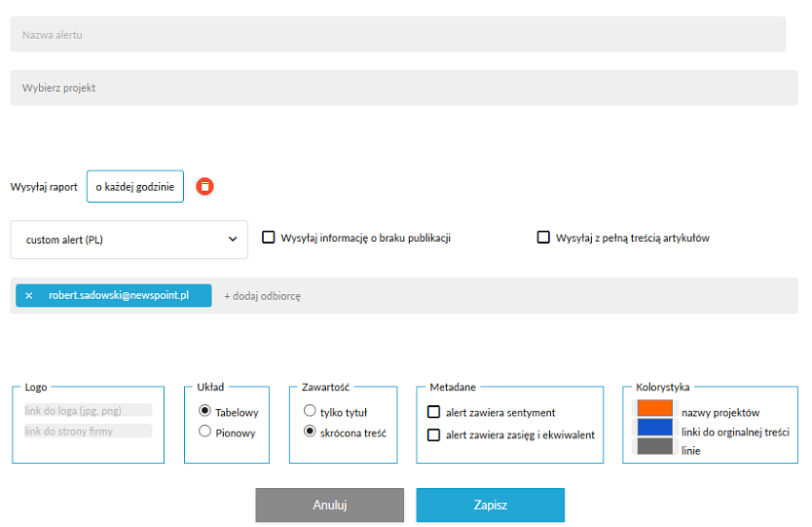Enable 'alert zawiera zasięg i ekwiwalent'
The width and height of the screenshot is (812, 527).
tap(434, 434)
